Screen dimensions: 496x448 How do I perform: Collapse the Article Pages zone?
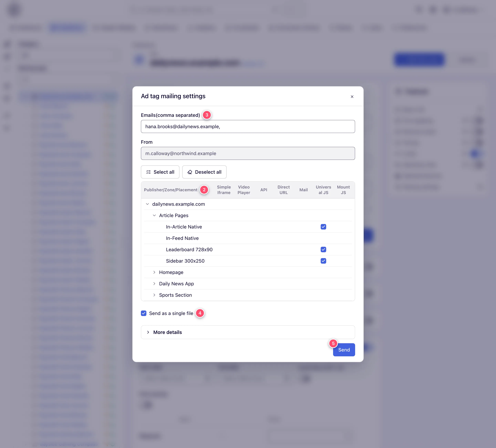click(154, 215)
